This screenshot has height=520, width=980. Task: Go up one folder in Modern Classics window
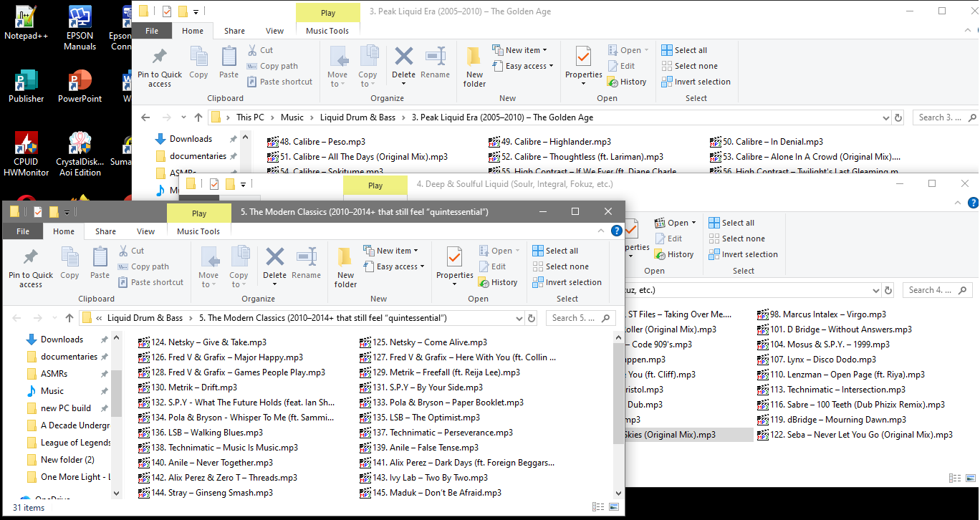(x=69, y=318)
